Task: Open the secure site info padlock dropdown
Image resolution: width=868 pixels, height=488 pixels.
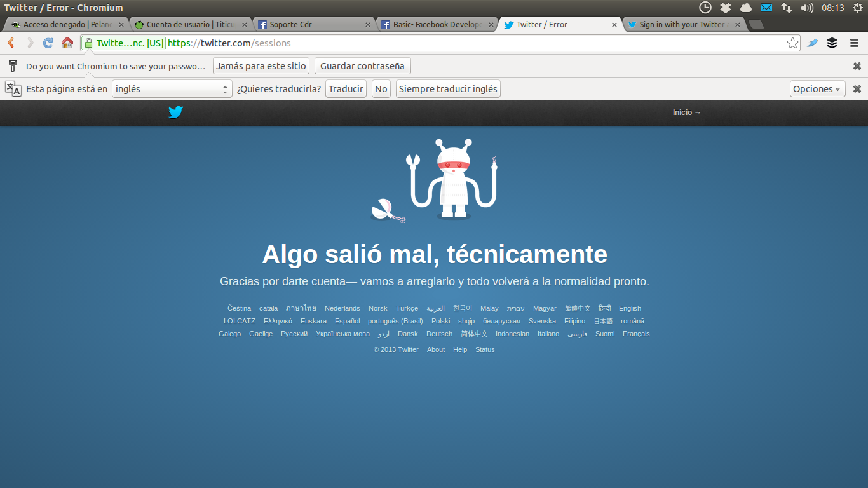Action: tap(123, 43)
